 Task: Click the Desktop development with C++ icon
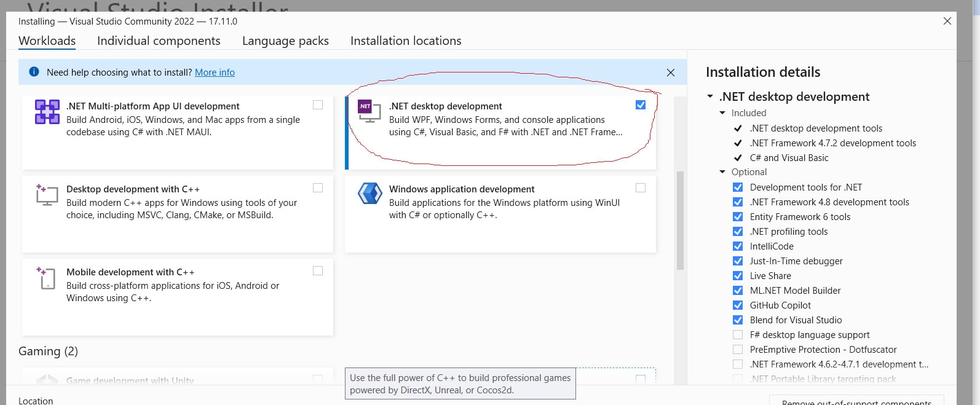tap(47, 195)
